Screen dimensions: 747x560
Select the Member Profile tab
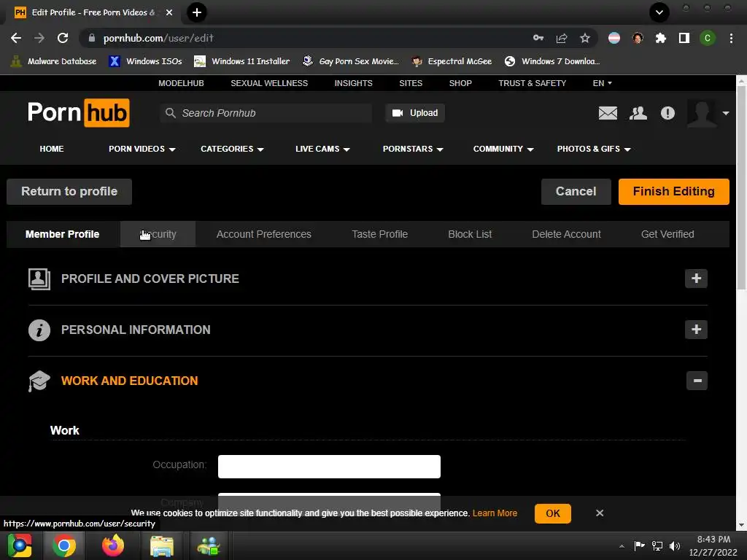click(63, 234)
